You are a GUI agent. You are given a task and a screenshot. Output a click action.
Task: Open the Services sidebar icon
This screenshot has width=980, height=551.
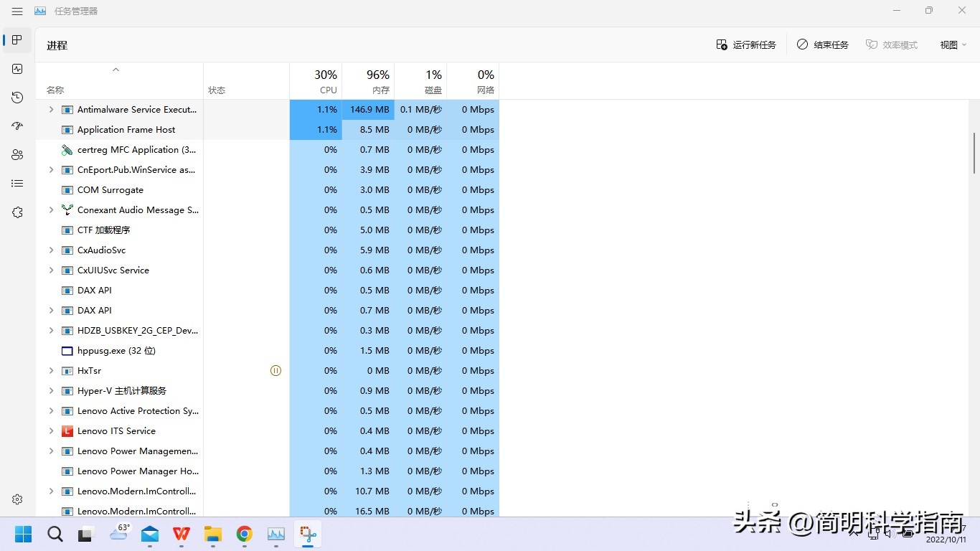tap(17, 212)
